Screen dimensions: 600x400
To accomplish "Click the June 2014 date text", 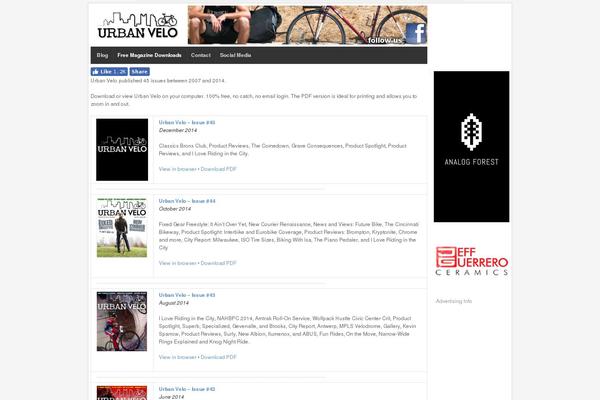I will (171, 397).
